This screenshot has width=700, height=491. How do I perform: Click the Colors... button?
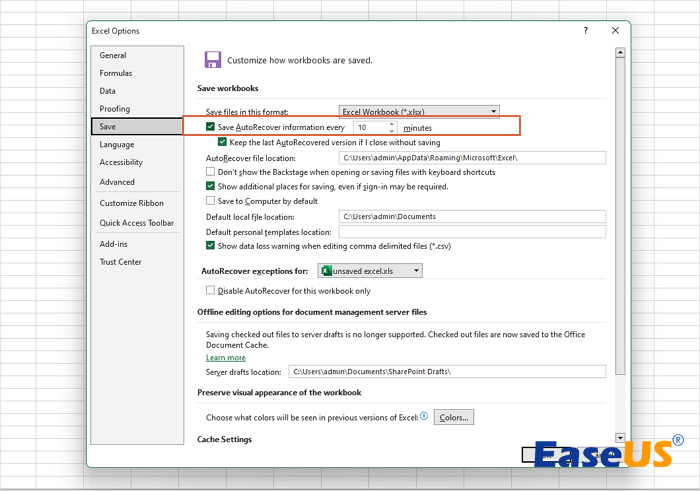point(454,417)
